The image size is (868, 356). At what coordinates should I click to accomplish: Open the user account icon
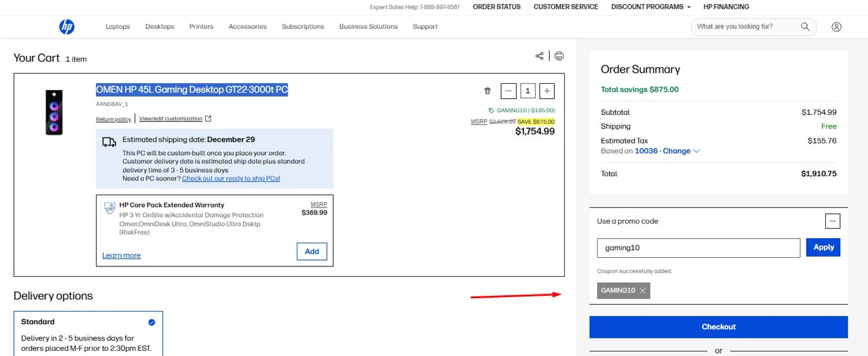(x=836, y=27)
